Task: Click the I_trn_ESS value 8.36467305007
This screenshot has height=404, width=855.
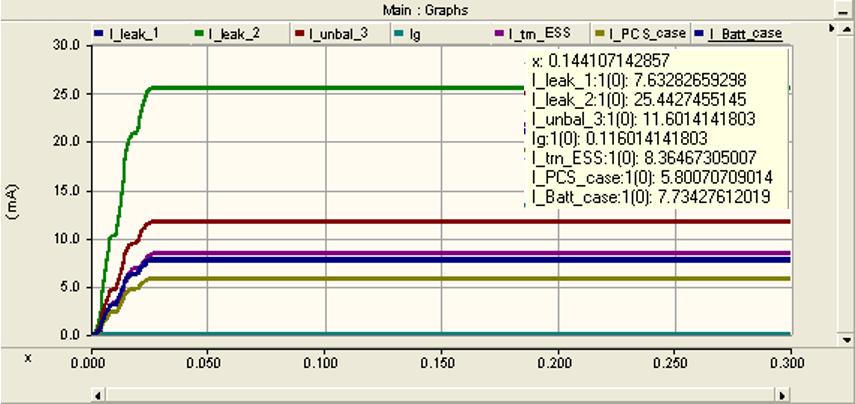Action: (698, 158)
